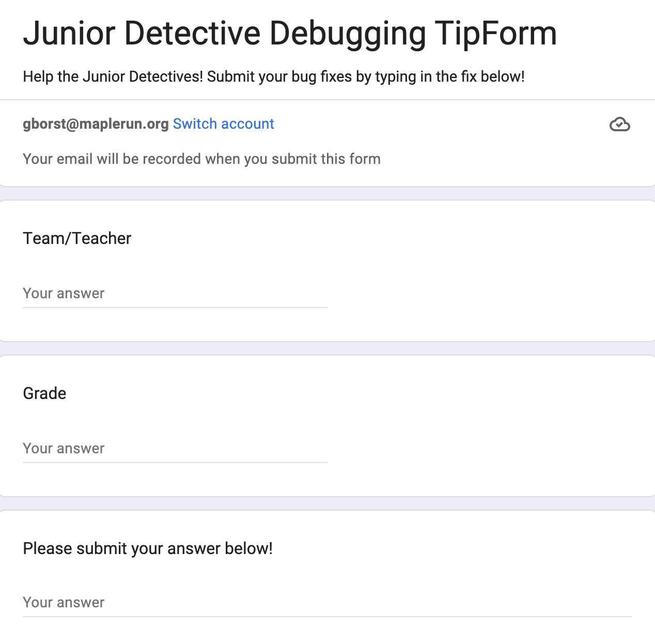Click the form description text
This screenshot has width=655, height=644.
click(274, 76)
